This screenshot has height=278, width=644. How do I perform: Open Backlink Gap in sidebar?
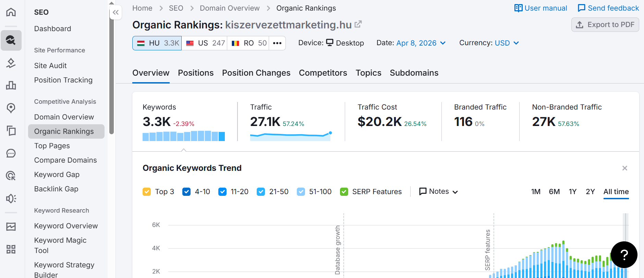pyautogui.click(x=56, y=189)
